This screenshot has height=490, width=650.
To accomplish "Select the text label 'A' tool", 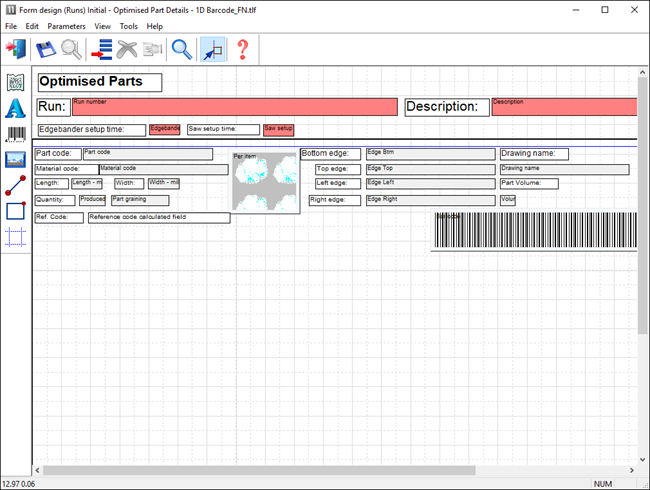I will [15, 108].
